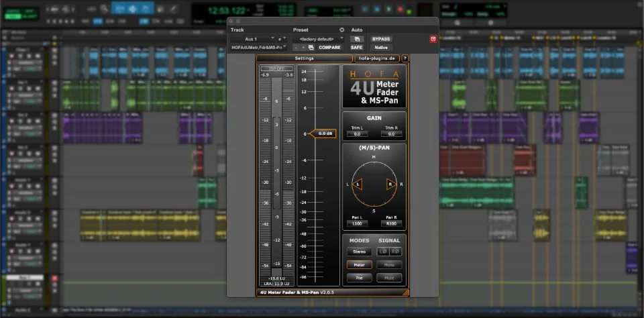
Task: Click the green Play button in Pro Tools transport
Action: [388, 9]
